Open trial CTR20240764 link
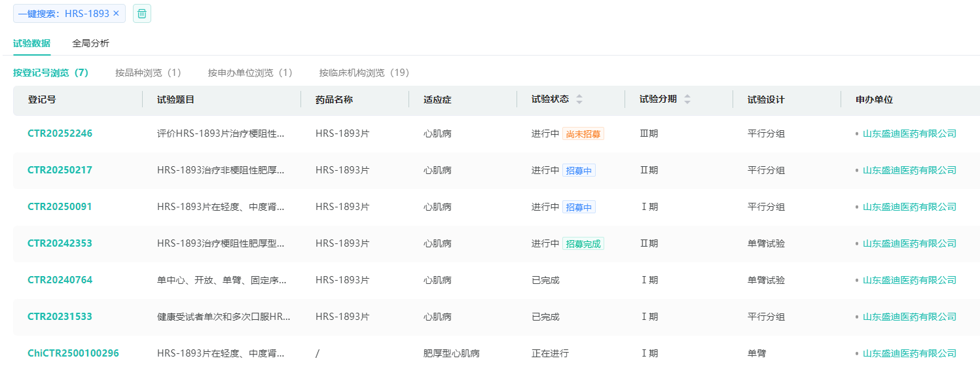Screen dimensions: 980x369 (x=60, y=280)
